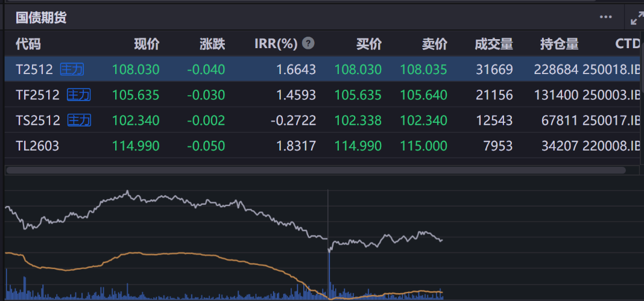Viewport: 644px width, 301px height.
Task: Click the -0.040 change value
Action: click(206, 69)
